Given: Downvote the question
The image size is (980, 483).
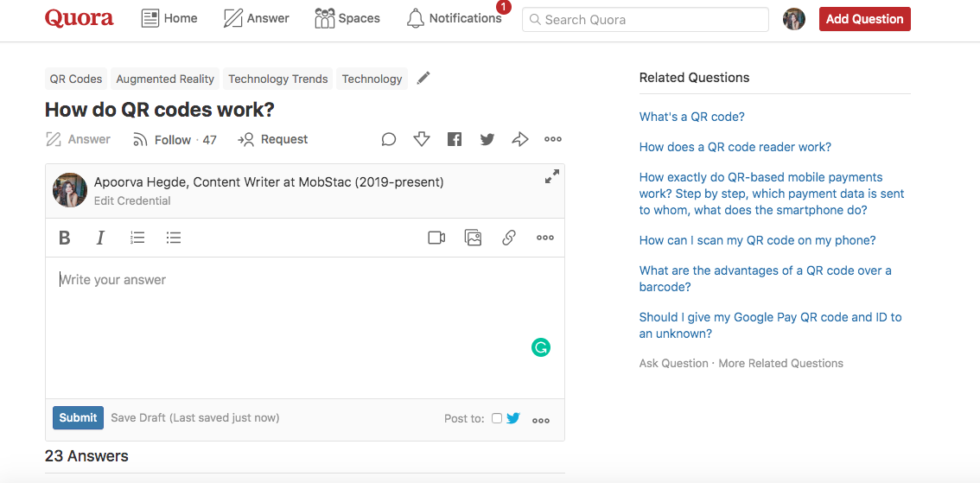Looking at the screenshot, I should [x=422, y=139].
